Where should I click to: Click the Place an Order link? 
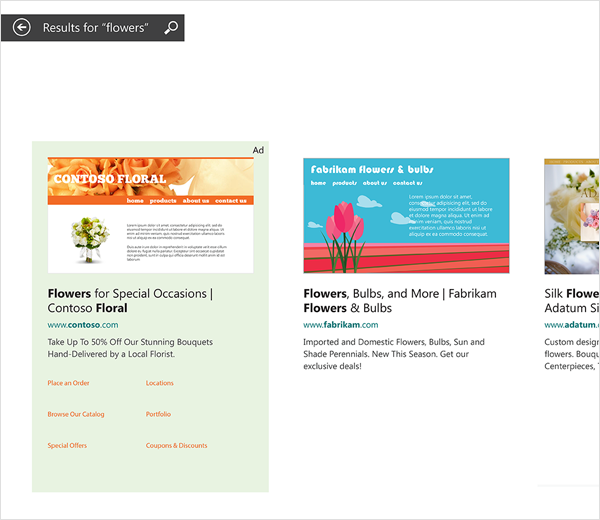coord(68,383)
